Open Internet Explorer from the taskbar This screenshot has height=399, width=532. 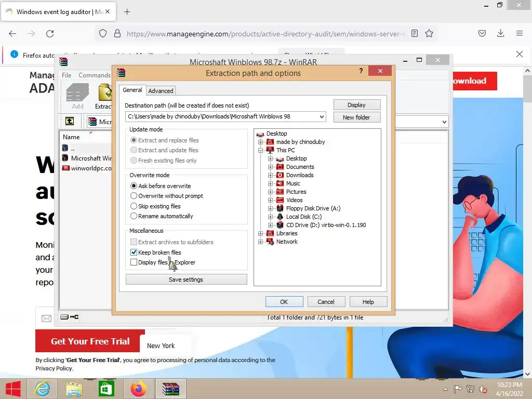pyautogui.click(x=43, y=389)
